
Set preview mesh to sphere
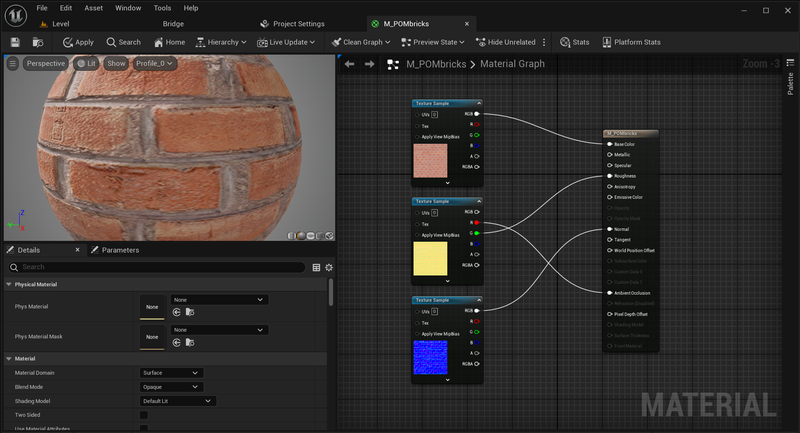pyautogui.click(x=301, y=236)
